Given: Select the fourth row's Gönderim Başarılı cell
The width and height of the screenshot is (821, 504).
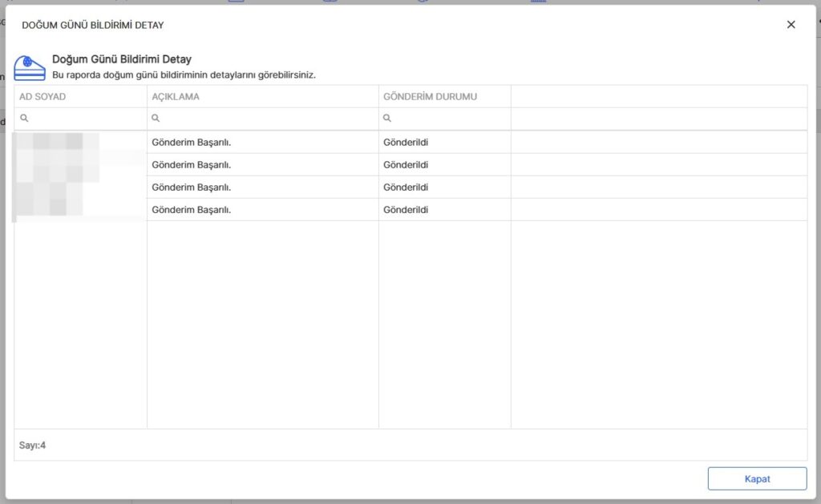Looking at the screenshot, I should [197, 210].
